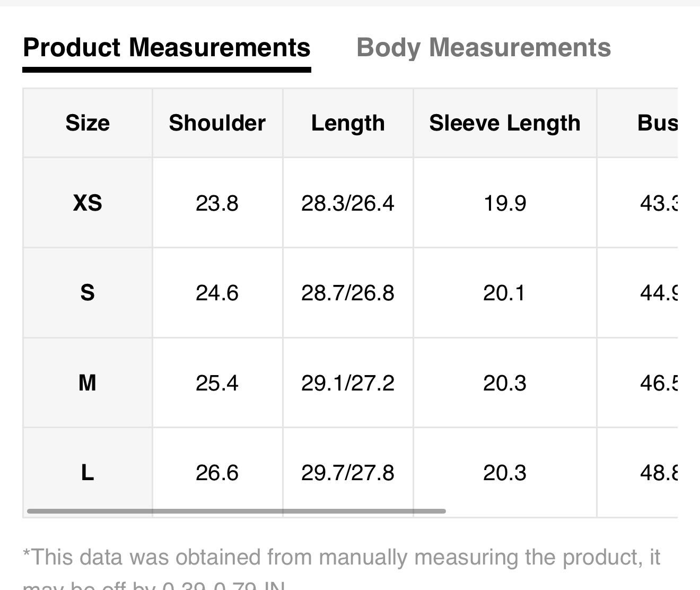Click the L shoulder value 26.6

coord(217,473)
